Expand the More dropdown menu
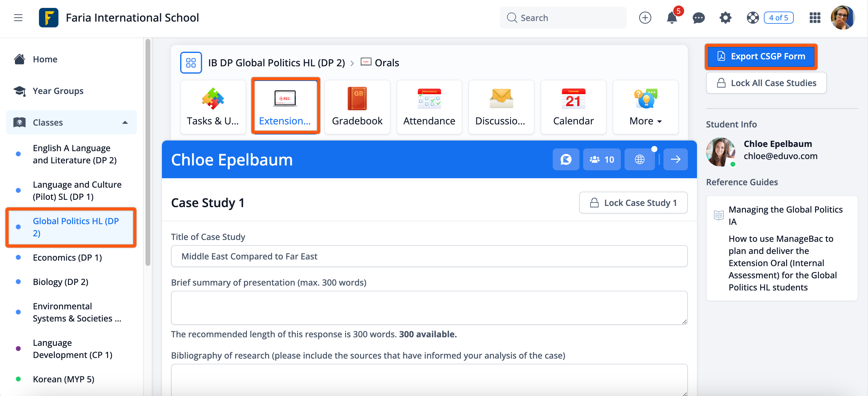Viewport: 868px width, 396px height. point(645,107)
